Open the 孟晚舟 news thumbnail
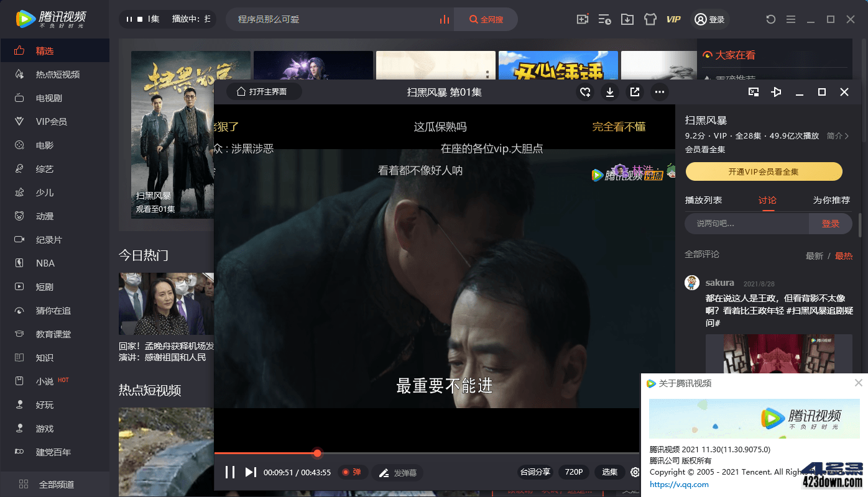868x497 pixels. (166, 303)
